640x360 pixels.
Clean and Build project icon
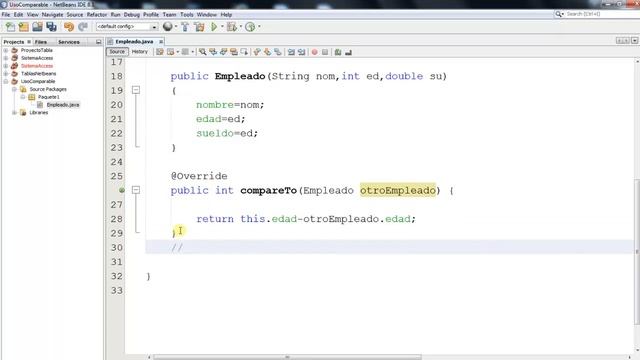[x=199, y=27]
